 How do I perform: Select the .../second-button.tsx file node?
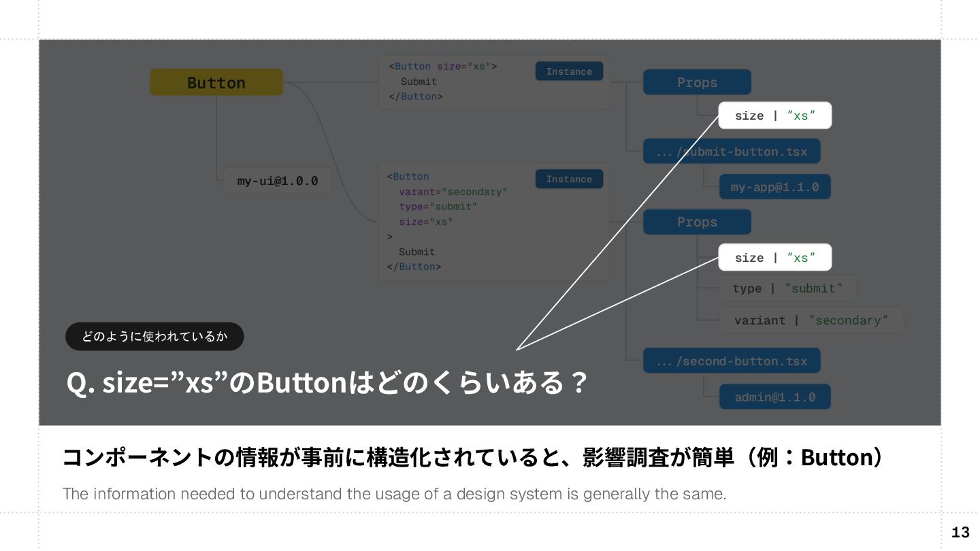click(x=732, y=361)
